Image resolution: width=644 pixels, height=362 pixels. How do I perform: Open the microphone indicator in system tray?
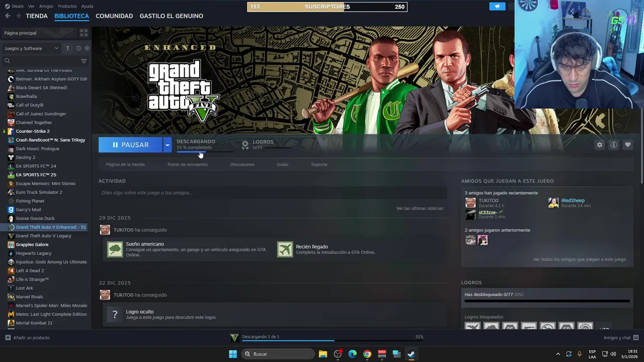tap(580, 354)
